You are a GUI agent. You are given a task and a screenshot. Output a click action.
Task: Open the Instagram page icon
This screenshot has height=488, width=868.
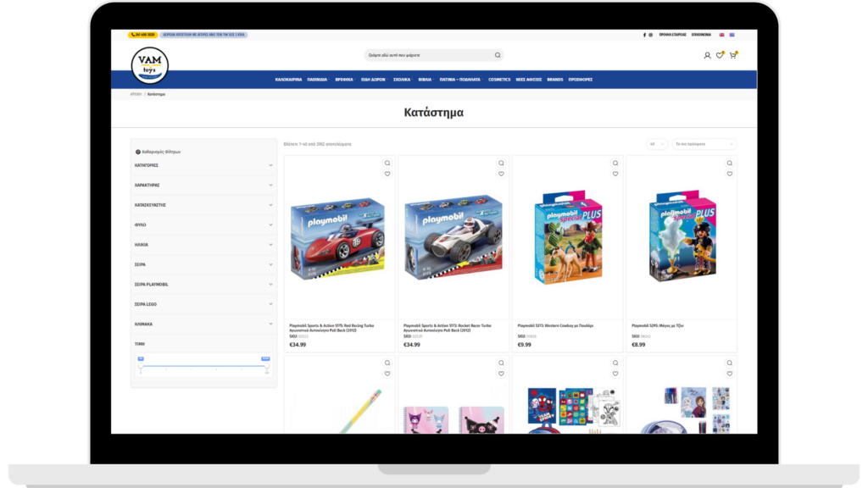(650, 35)
